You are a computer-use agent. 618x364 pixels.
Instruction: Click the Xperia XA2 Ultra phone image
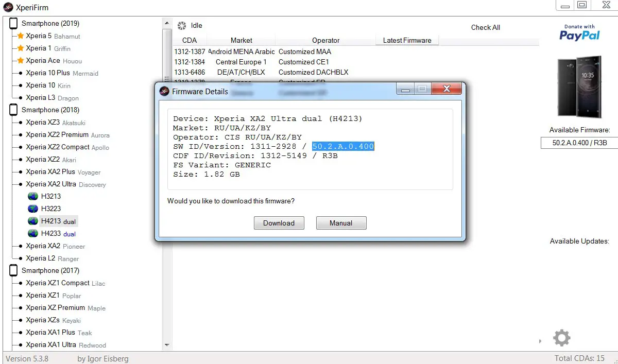tap(579, 87)
